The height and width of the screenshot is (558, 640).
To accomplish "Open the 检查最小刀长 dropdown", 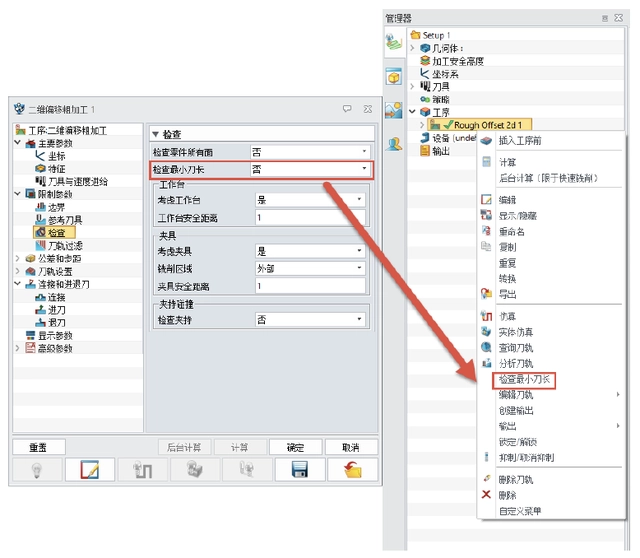I will (310, 169).
